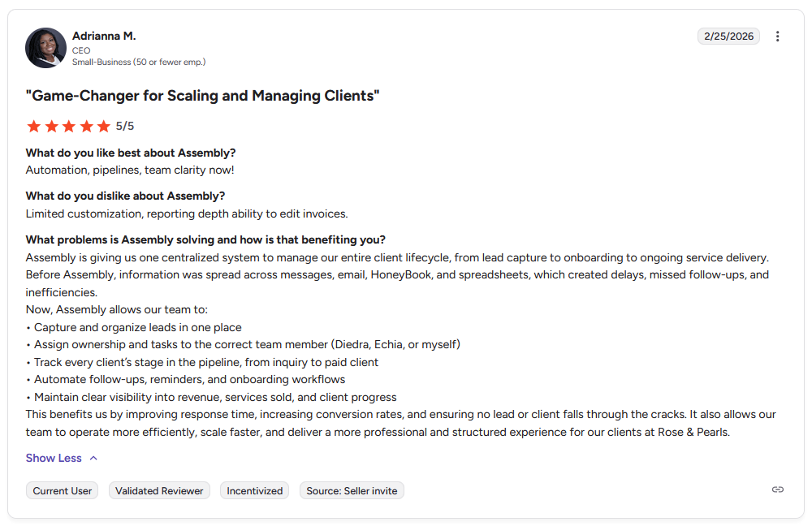812x526 pixels.
Task: Click the review title Game-Changer for Scaling
Action: (201, 95)
